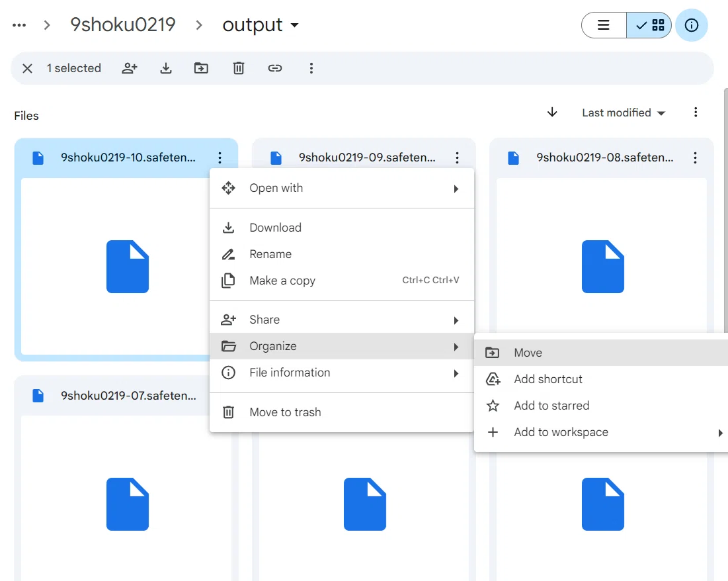Select the 9shoku0219-10.safeten file name

pos(128,157)
